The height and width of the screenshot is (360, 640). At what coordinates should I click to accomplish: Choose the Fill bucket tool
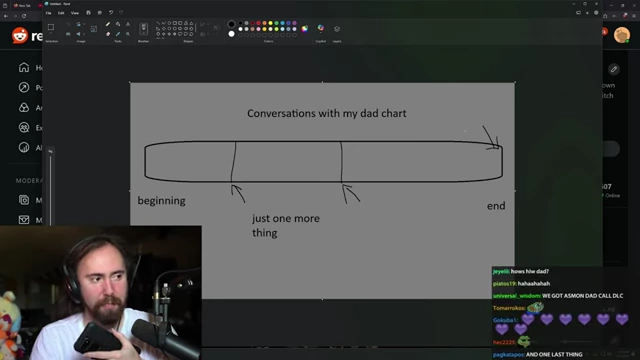click(118, 24)
